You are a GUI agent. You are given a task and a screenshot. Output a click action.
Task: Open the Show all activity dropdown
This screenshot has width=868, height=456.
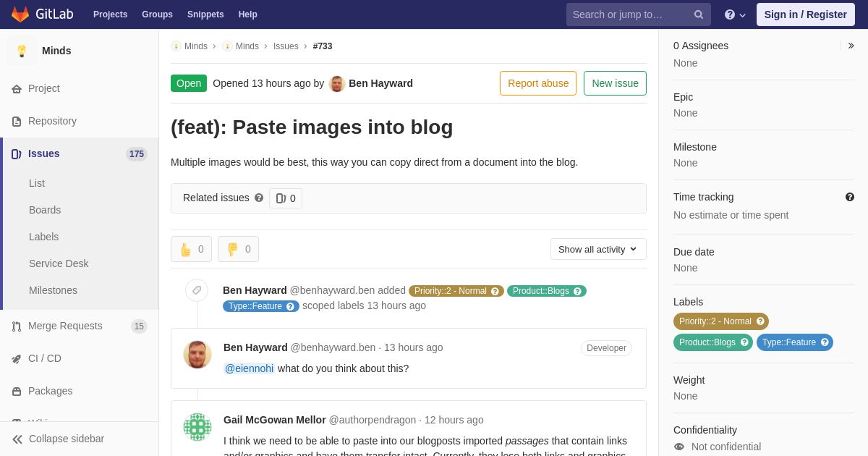(598, 249)
